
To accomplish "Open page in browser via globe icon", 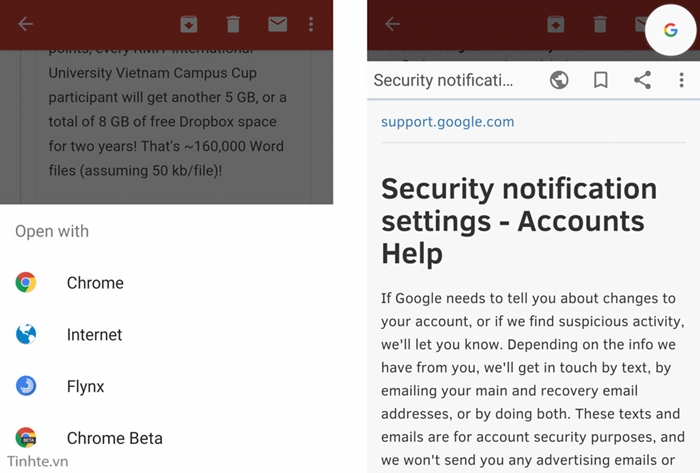I will 559,80.
